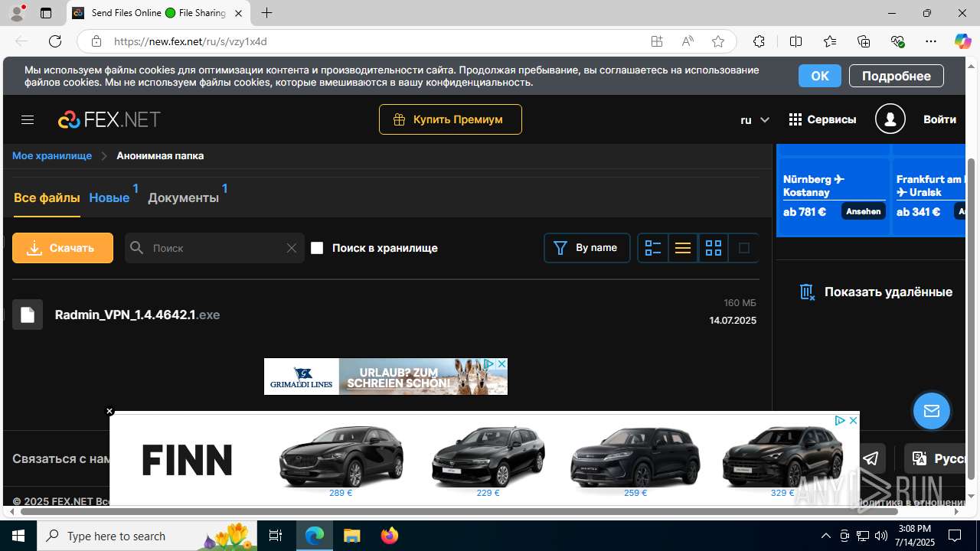
Task: Select the Все файлы tab
Action: click(x=47, y=197)
